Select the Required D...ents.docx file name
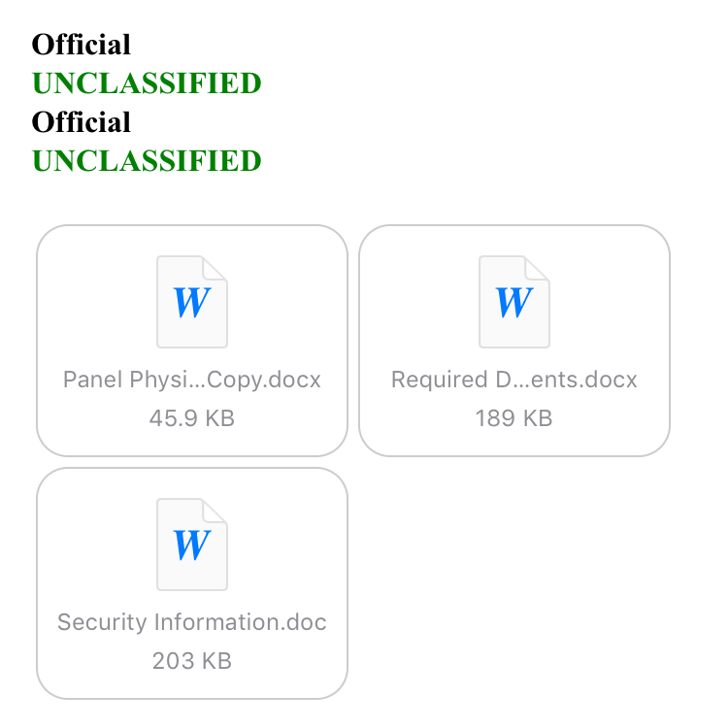The height and width of the screenshot is (728, 728). tap(513, 380)
